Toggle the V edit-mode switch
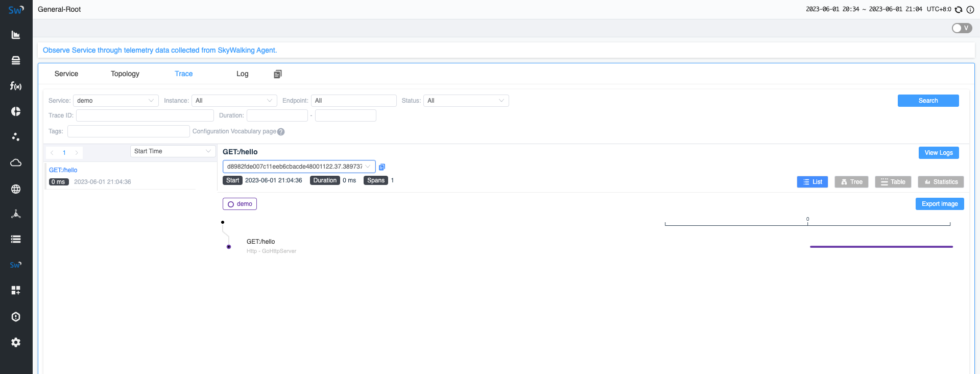This screenshot has width=980, height=374. 962,28
